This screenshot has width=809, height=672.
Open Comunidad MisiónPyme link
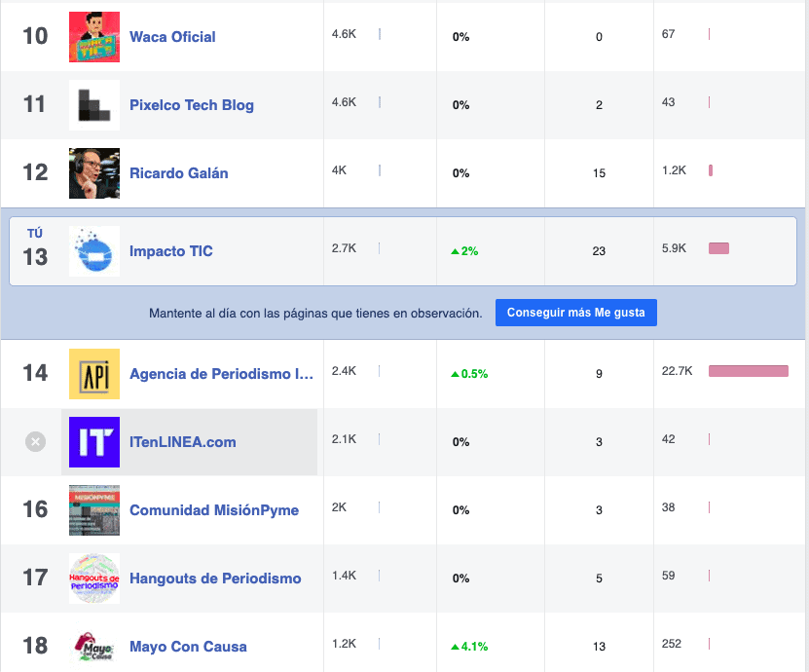(x=214, y=510)
